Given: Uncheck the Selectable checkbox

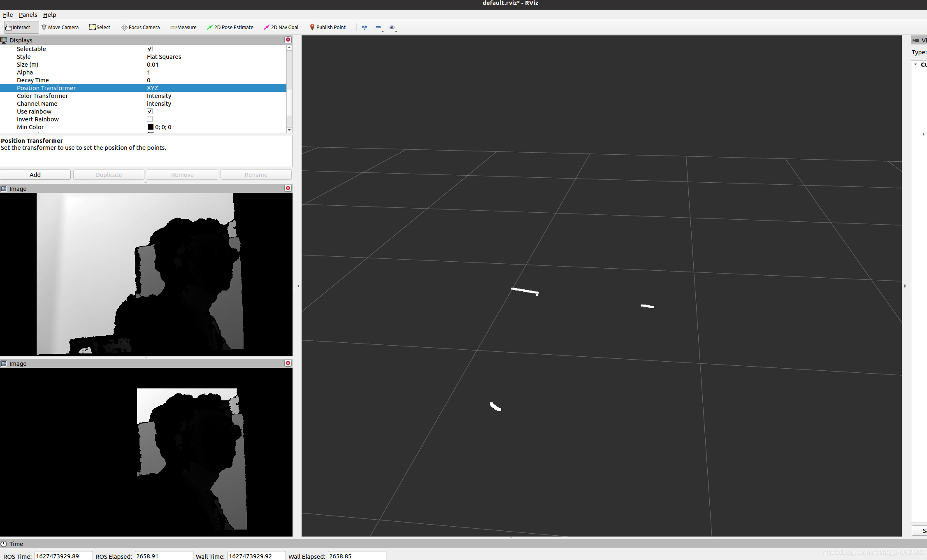Looking at the screenshot, I should click(x=150, y=49).
